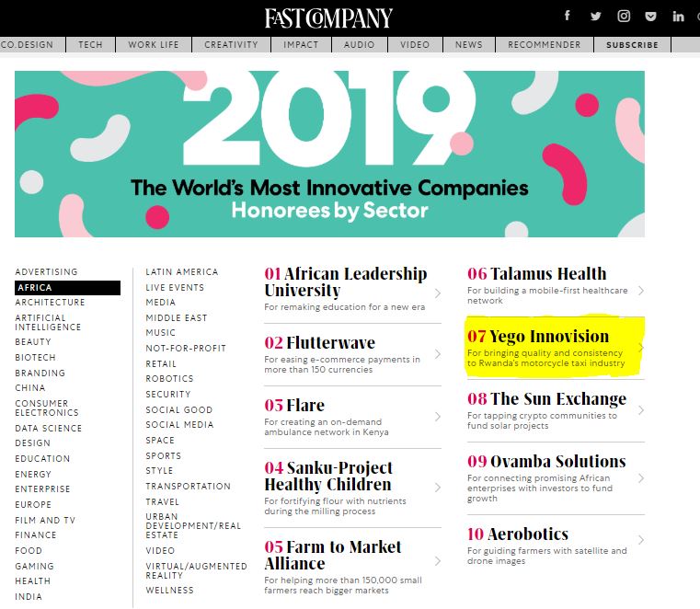Select the GAMING sector
This screenshot has height=609, width=700.
pyautogui.click(x=34, y=566)
